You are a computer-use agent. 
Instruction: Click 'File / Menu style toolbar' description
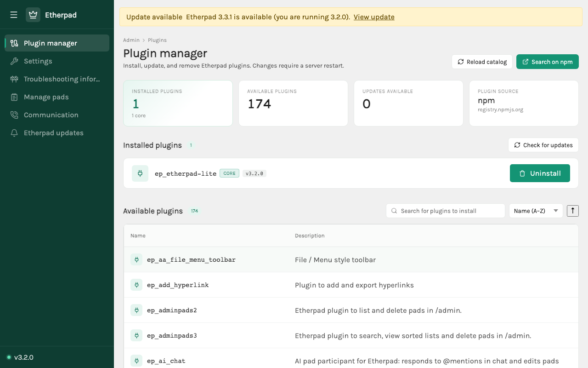(335, 260)
